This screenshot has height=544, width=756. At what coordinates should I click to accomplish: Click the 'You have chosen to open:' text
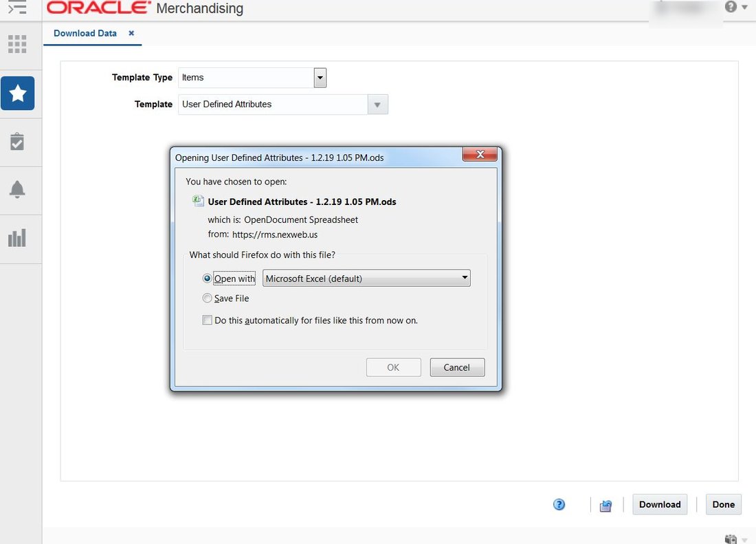point(236,182)
